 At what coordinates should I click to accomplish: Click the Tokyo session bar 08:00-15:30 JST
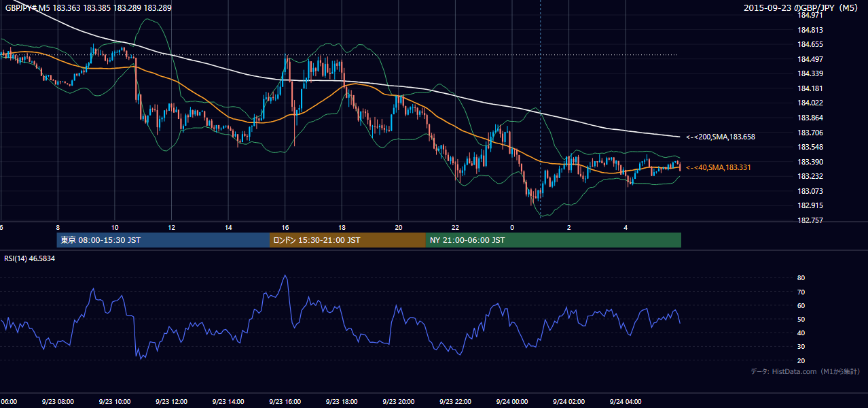pyautogui.click(x=163, y=240)
